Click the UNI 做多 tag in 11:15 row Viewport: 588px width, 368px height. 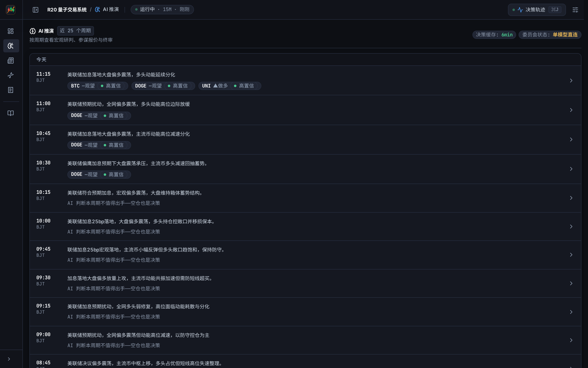[x=230, y=86]
